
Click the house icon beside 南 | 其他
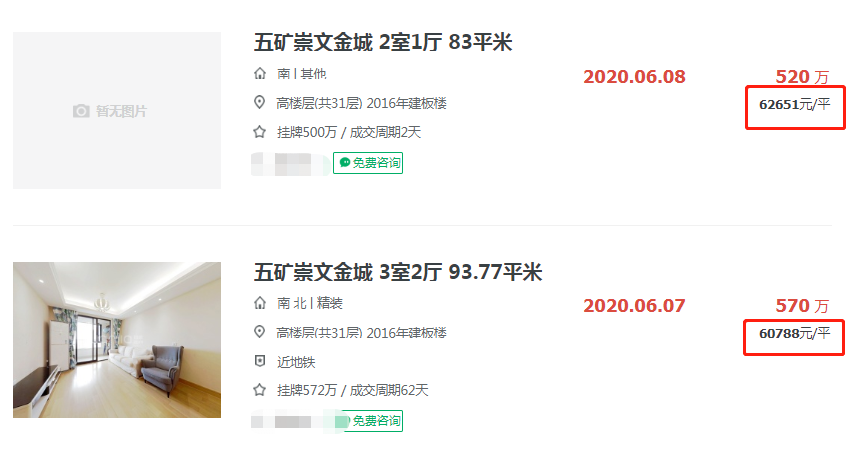[260, 74]
